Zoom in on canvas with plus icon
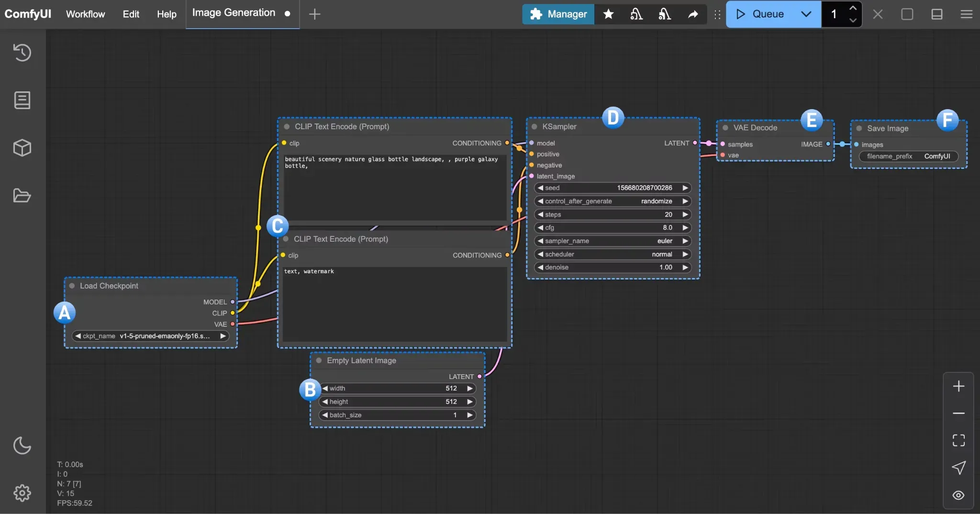The image size is (980, 514). (x=959, y=386)
